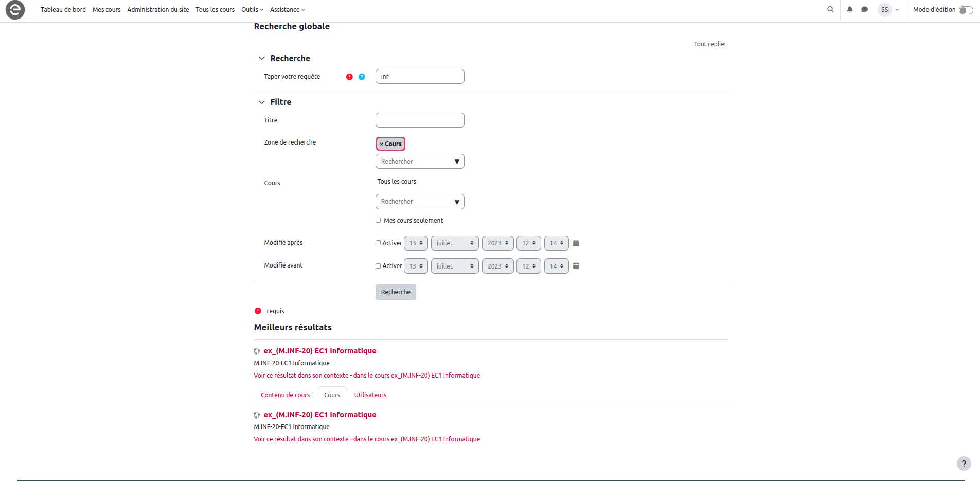
Task: Switch to the Utilisateurs tab
Action: 370,395
